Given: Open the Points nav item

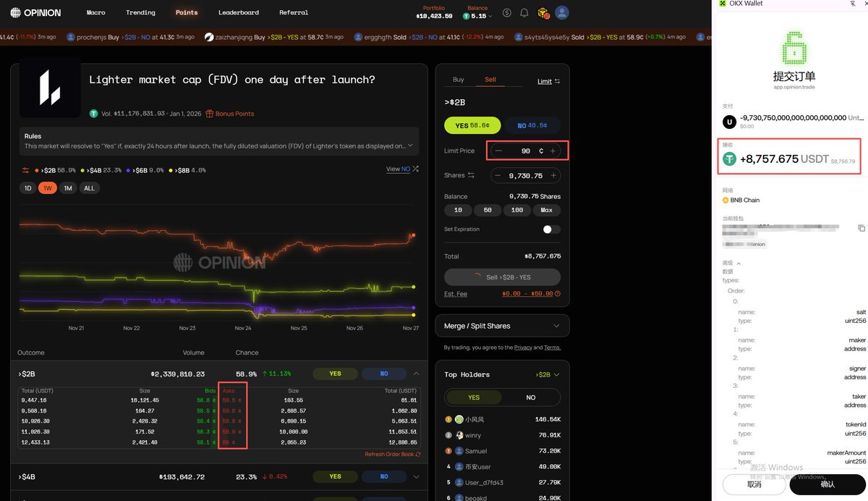Looking at the screenshot, I should click(x=187, y=12).
